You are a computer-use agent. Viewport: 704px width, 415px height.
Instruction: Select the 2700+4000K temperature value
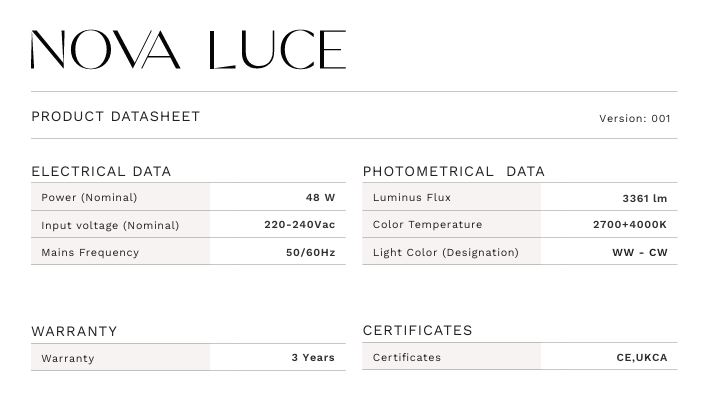click(629, 225)
